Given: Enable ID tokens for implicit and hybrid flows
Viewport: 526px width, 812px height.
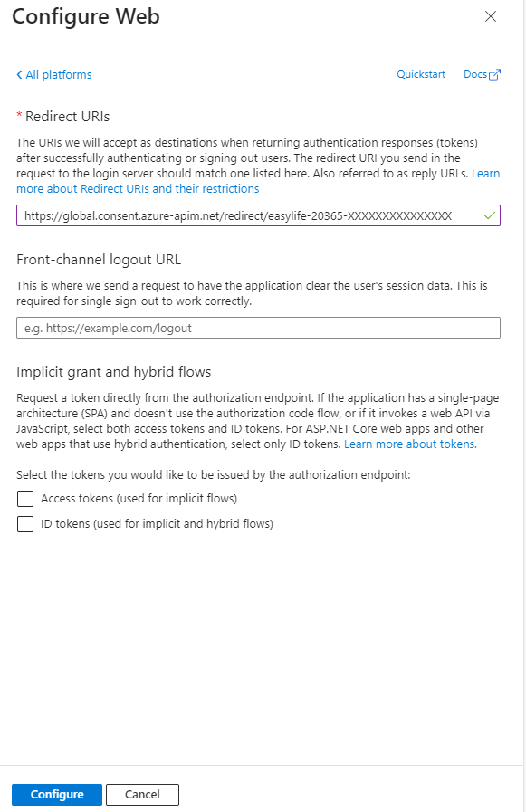Looking at the screenshot, I should pos(24,524).
